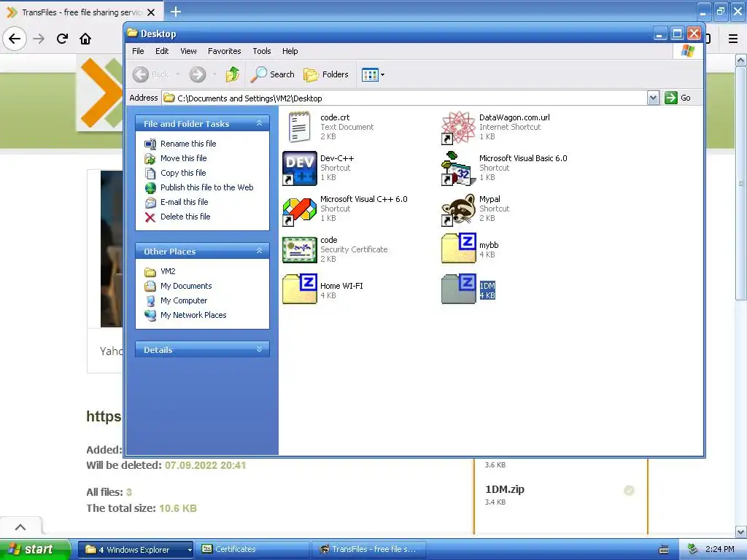Collapse the File and Folder Tasks panel
The width and height of the screenshot is (747, 560).
click(x=259, y=123)
